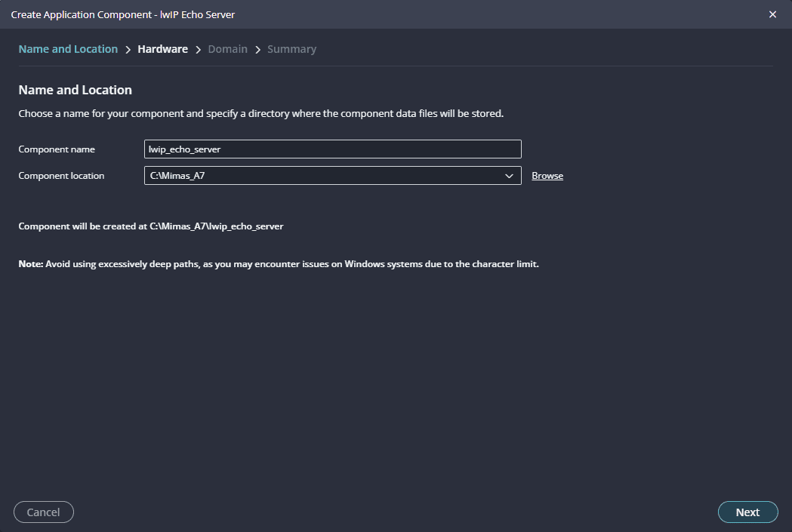The width and height of the screenshot is (792, 532).
Task: Jump to the Summary step
Action: [291, 49]
